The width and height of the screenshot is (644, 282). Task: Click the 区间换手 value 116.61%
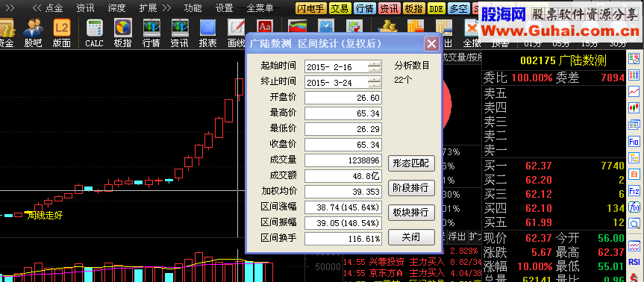click(x=343, y=239)
